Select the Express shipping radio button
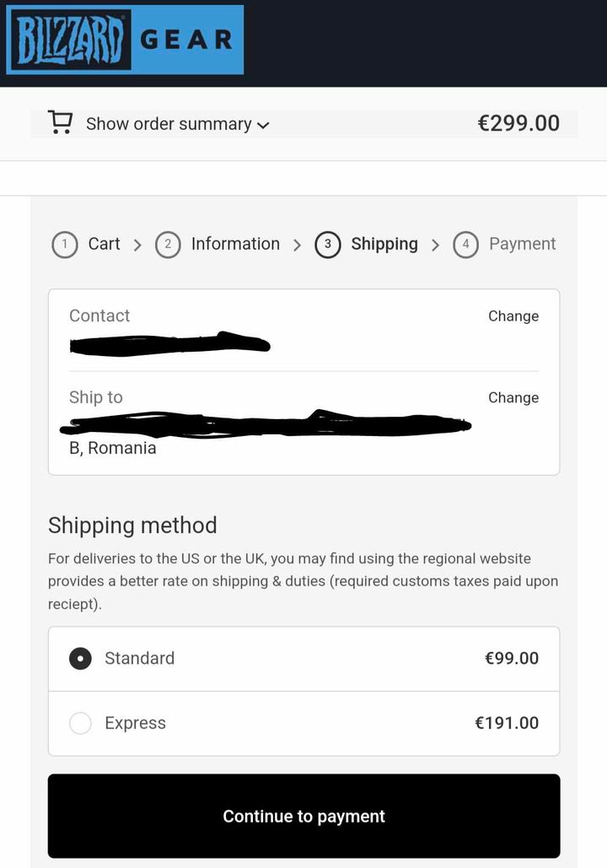The width and height of the screenshot is (607, 868). [80, 723]
